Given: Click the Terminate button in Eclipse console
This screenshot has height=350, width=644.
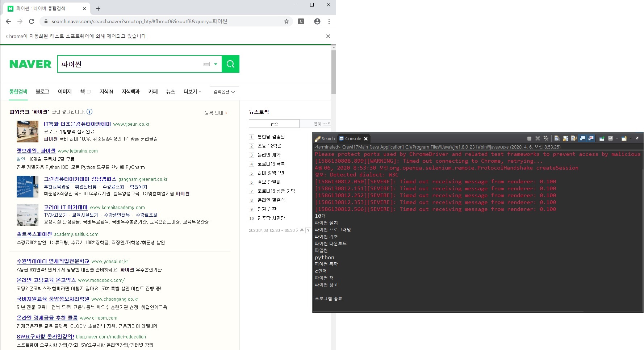Looking at the screenshot, I should [x=529, y=138].
